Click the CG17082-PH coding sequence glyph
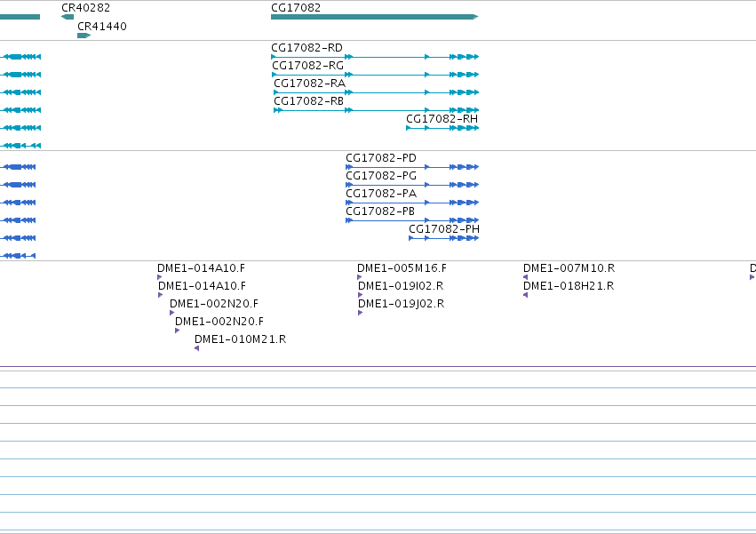The height and width of the screenshot is (534, 756). (x=443, y=238)
